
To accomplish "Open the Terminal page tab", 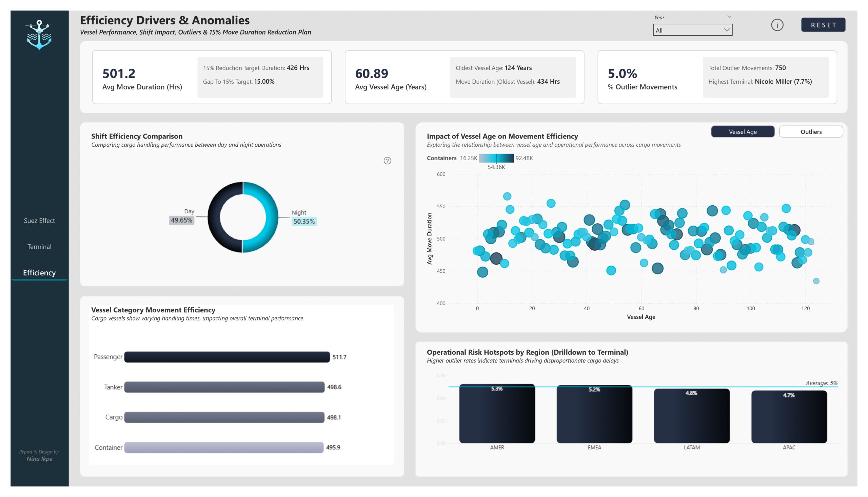I will [39, 246].
